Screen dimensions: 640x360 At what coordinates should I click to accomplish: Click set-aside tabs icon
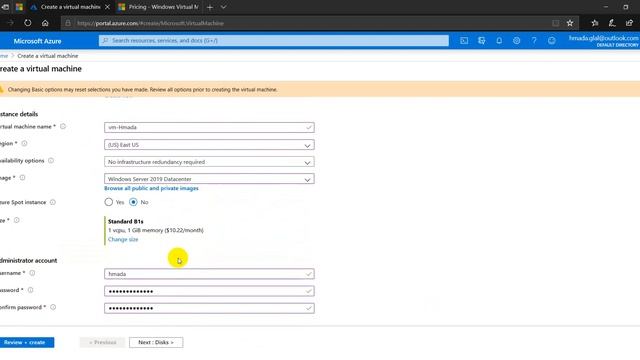[x=5, y=7]
